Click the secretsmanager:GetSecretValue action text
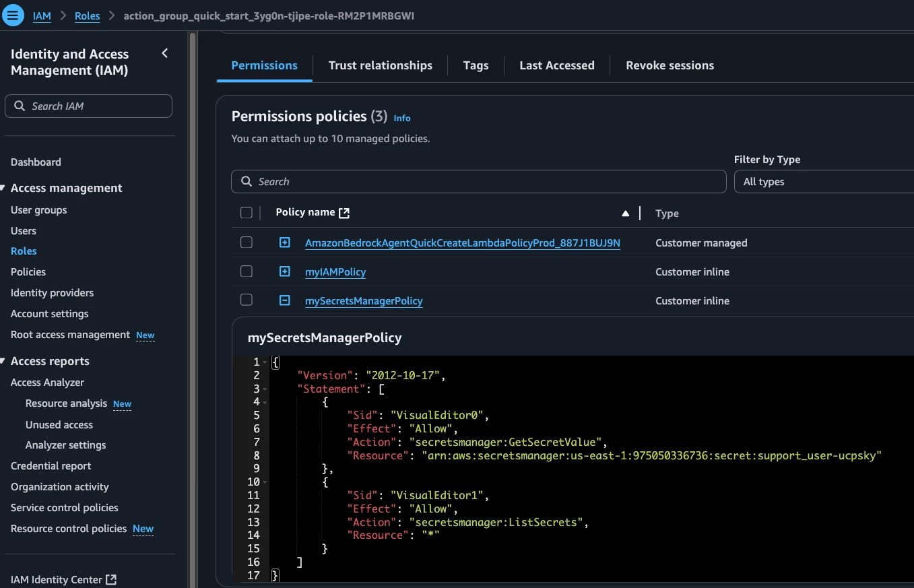914x588 pixels. pos(508,443)
